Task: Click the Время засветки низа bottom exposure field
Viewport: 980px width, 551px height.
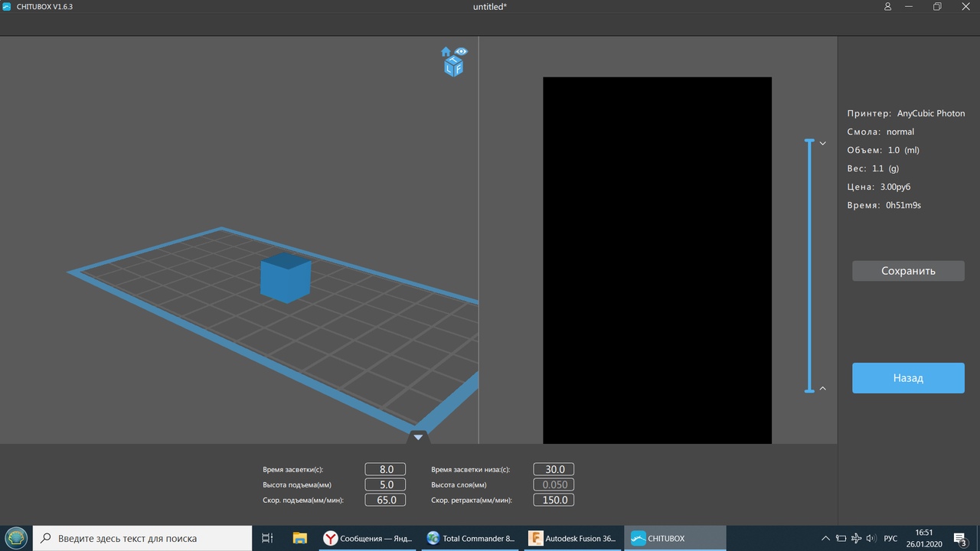Action: [x=554, y=469]
